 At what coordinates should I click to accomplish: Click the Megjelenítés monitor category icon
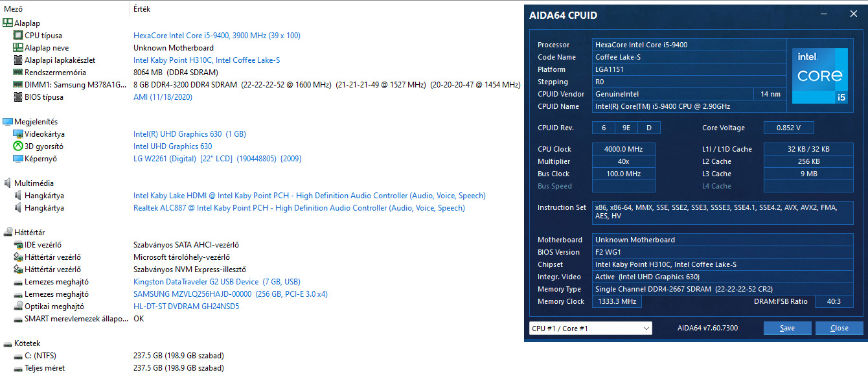(x=8, y=122)
